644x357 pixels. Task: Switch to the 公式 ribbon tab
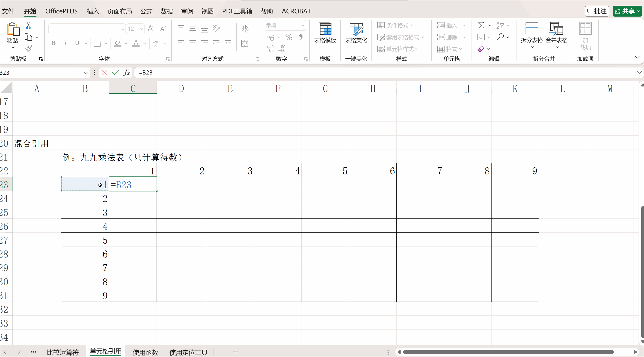click(146, 11)
